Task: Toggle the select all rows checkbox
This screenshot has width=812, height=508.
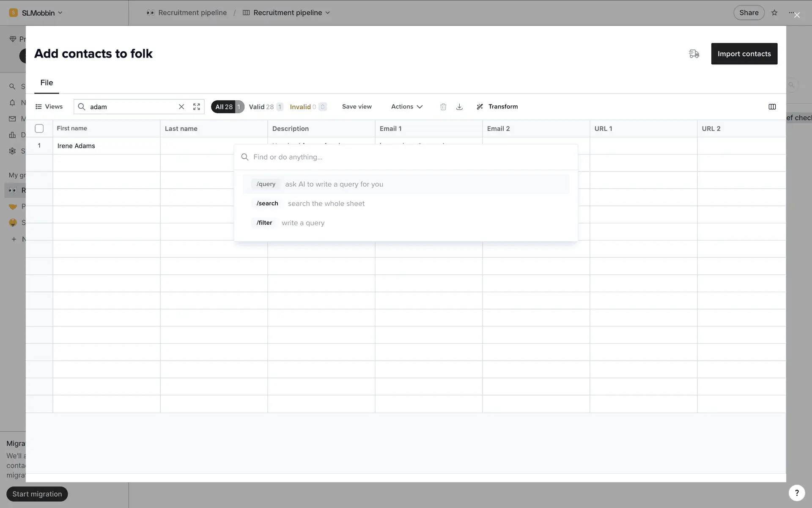Action: (39, 128)
